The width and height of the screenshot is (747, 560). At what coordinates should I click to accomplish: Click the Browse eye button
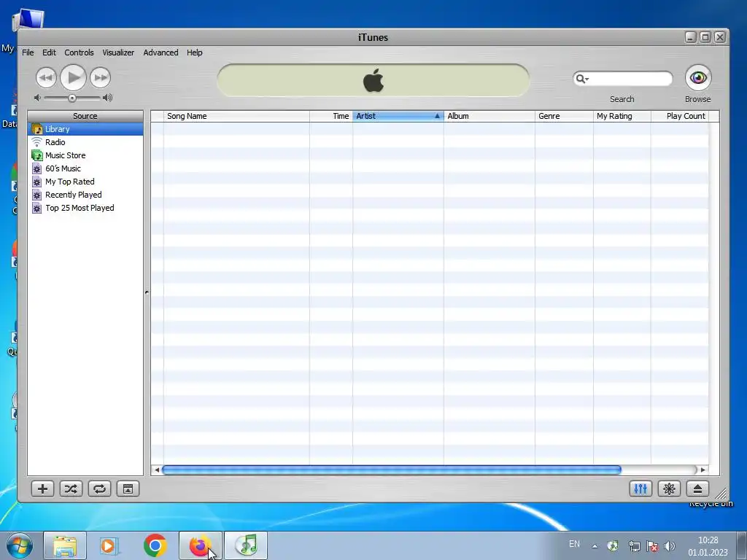(698, 77)
